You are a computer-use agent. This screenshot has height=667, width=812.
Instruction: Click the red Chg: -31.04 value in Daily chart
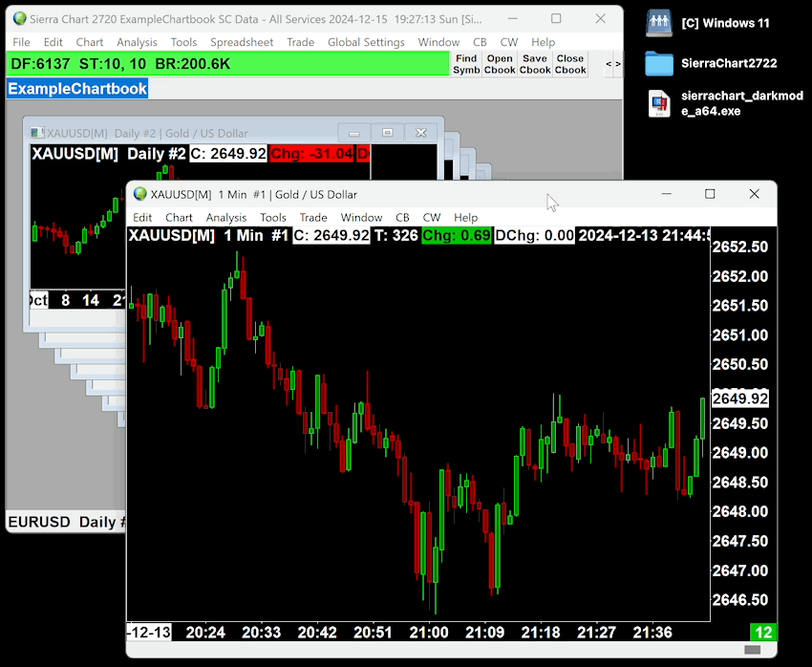311,154
